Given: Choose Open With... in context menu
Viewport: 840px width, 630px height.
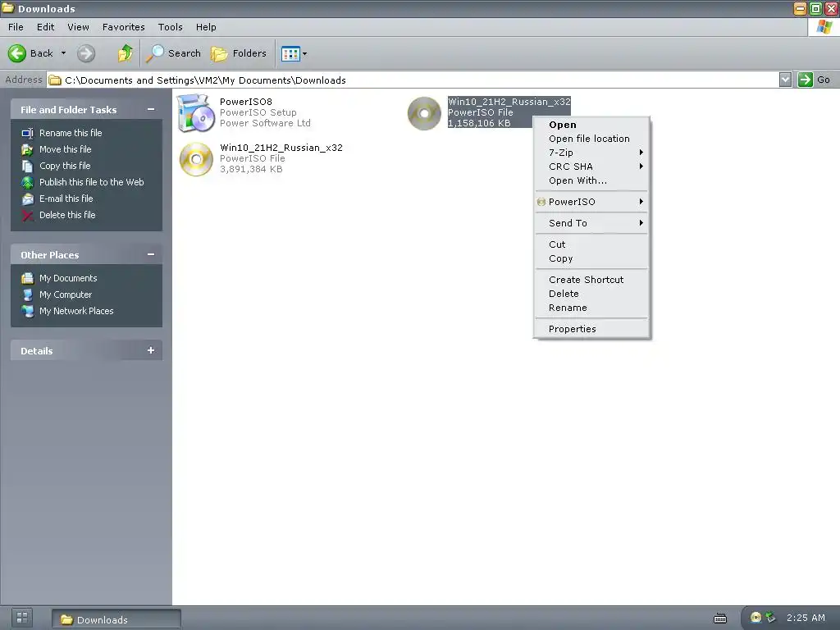Looking at the screenshot, I should pyautogui.click(x=591, y=180).
